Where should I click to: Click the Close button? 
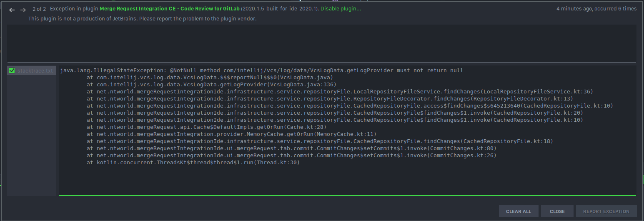tap(557, 211)
